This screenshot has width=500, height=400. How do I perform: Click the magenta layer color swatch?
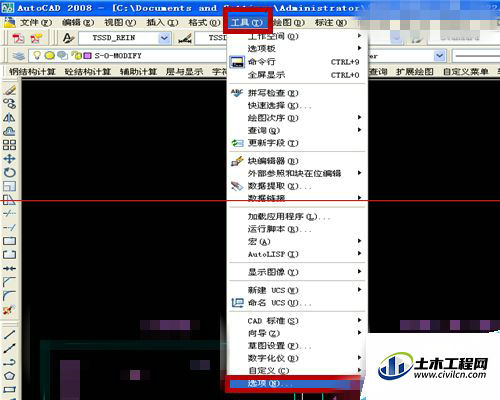[x=87, y=56]
